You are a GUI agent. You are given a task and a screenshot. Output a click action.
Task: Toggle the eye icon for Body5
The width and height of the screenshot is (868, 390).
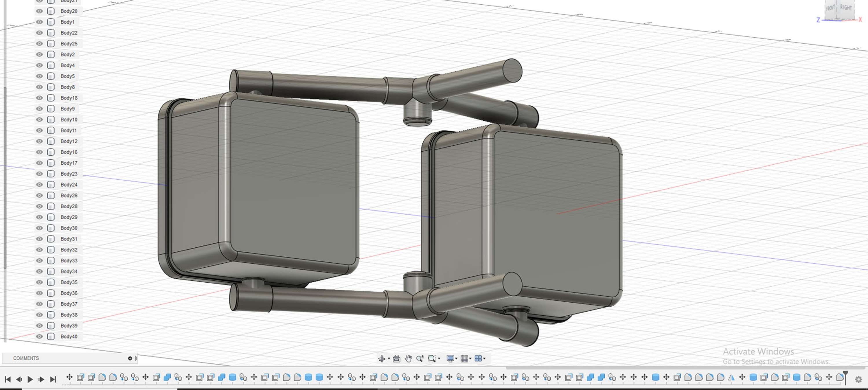tap(39, 76)
